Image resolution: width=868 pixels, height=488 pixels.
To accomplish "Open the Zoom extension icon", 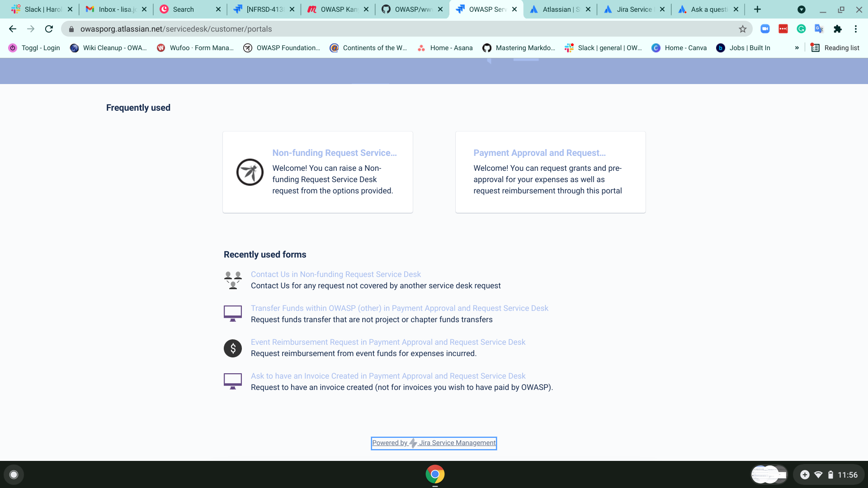I will point(765,29).
